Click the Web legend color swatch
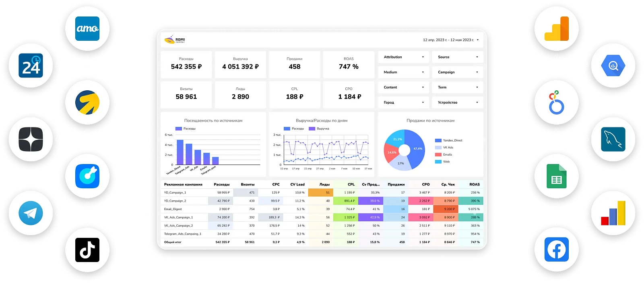The width and height of the screenshot is (644, 283). pyautogui.click(x=438, y=162)
